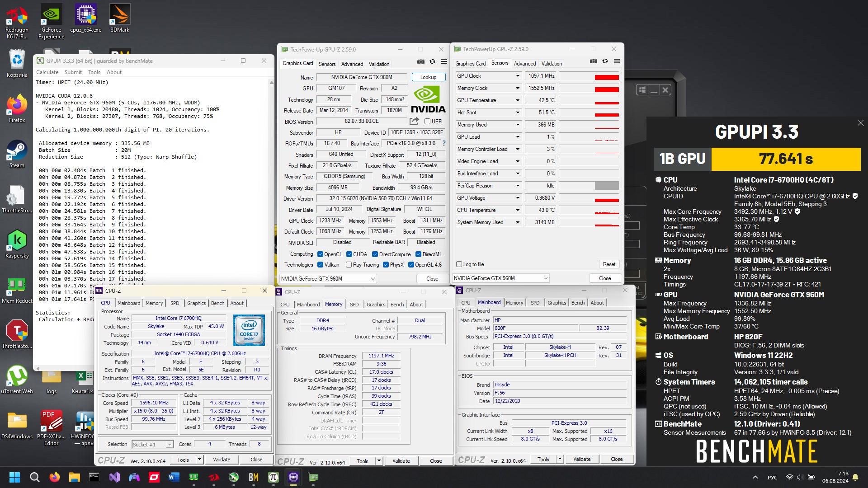Viewport: 868px width, 488px height.
Task: Click the Bus Interface question mark icon
Action: 444,143
